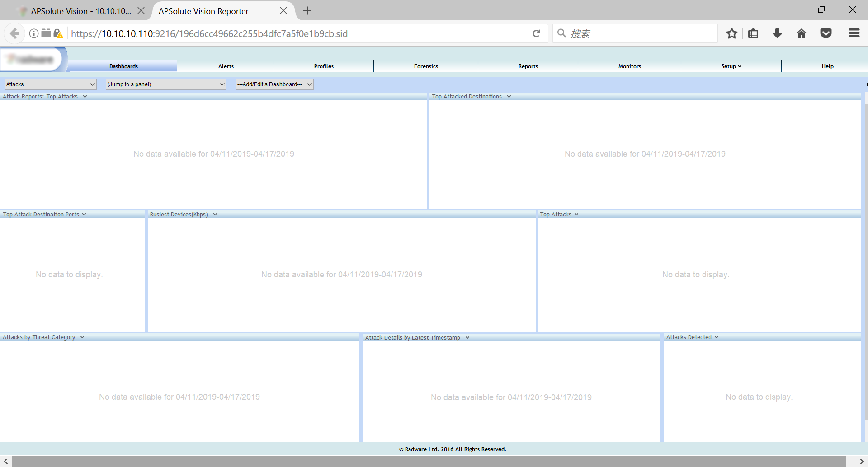
Task: Expand the Busiest Devices(Kbps) panel menu
Action: click(x=215, y=215)
